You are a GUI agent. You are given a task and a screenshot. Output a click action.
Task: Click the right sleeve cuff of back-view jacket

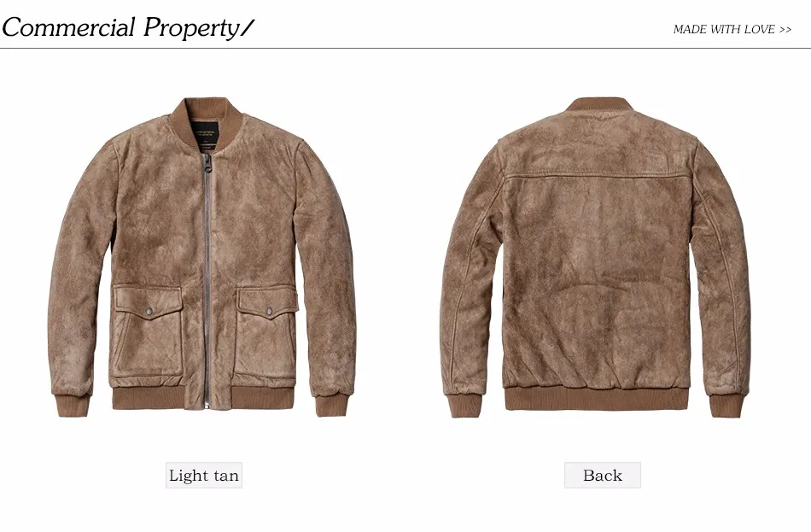coord(726,405)
